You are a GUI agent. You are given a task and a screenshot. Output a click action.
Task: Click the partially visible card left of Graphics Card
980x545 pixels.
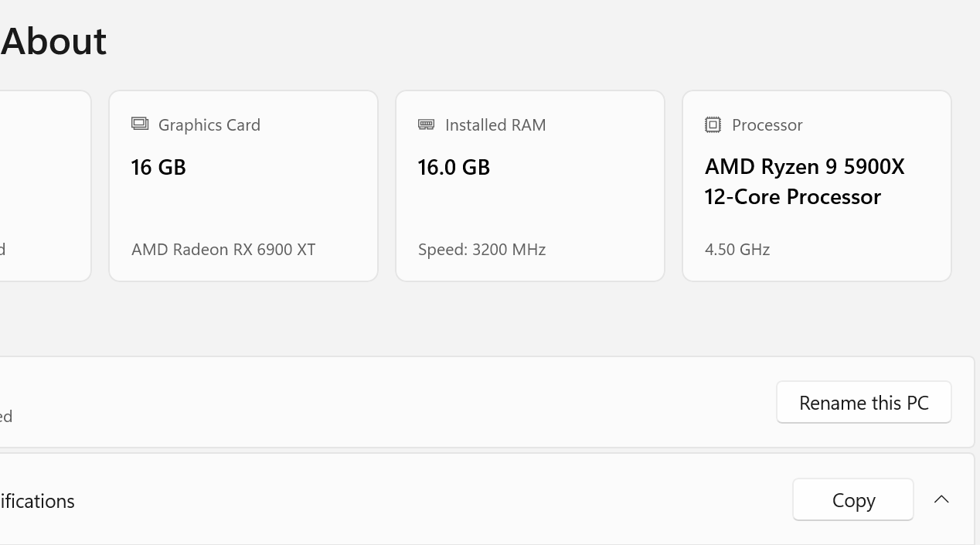pyautogui.click(x=46, y=186)
